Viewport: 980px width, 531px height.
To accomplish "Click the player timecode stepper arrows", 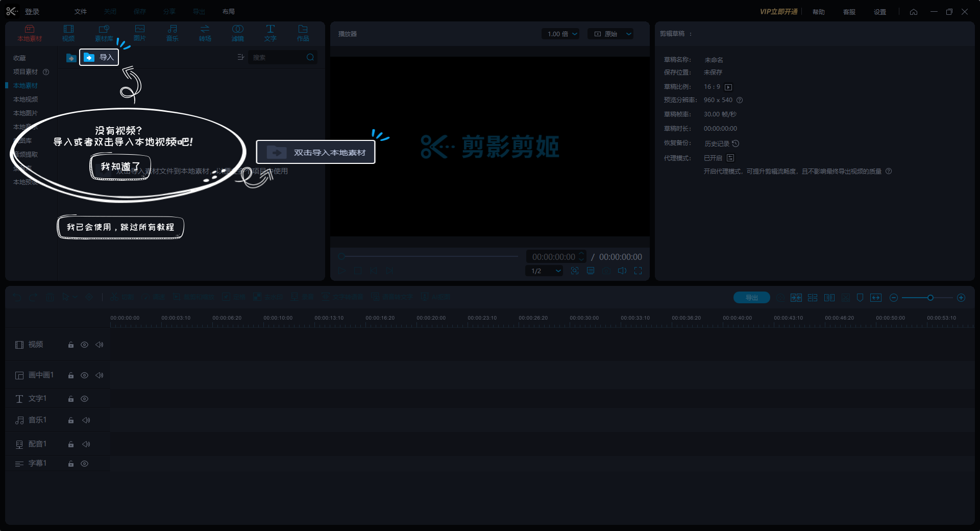I will [x=581, y=256].
